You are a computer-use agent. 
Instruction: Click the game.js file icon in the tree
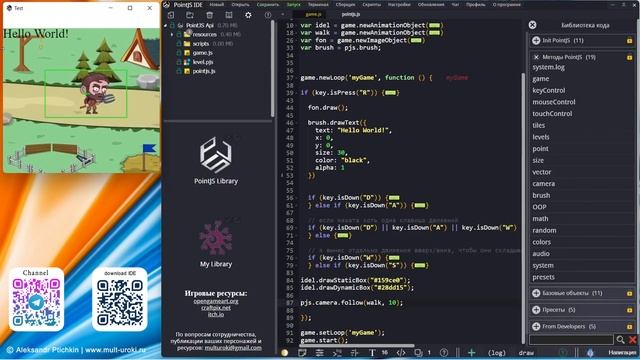187,53
